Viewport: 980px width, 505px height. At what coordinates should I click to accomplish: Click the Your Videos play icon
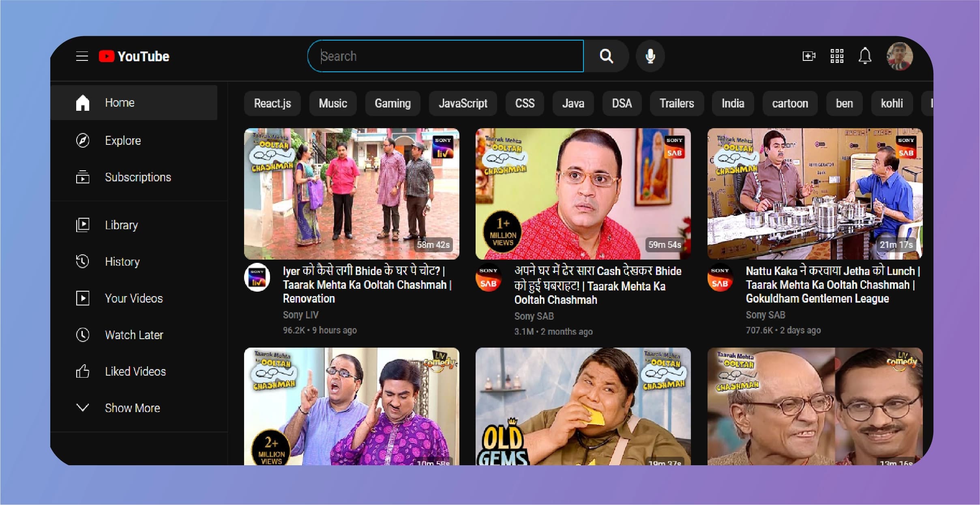(x=82, y=298)
